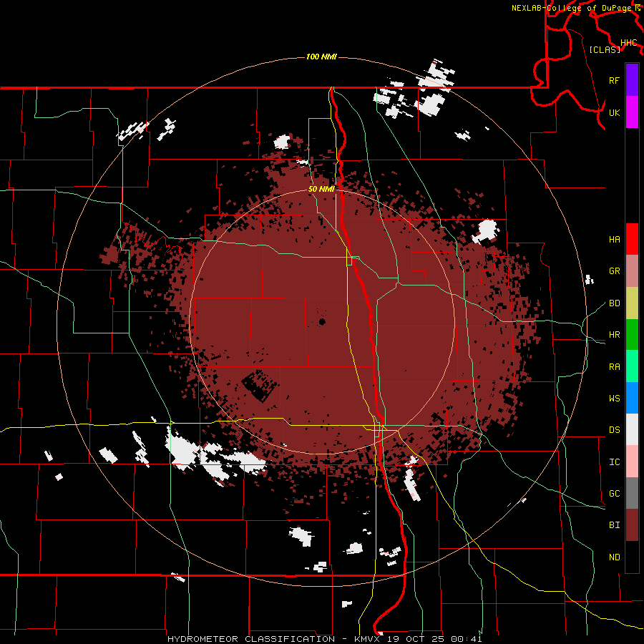Click the WS blue legend color swatch
Viewport: 644px width, 644px height.
coord(632,398)
